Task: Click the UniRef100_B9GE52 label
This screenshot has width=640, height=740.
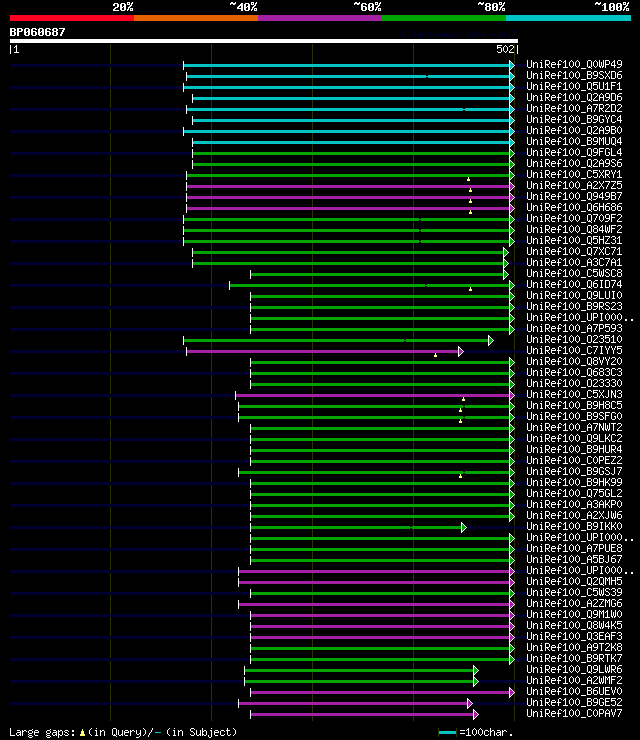Action: 574,703
